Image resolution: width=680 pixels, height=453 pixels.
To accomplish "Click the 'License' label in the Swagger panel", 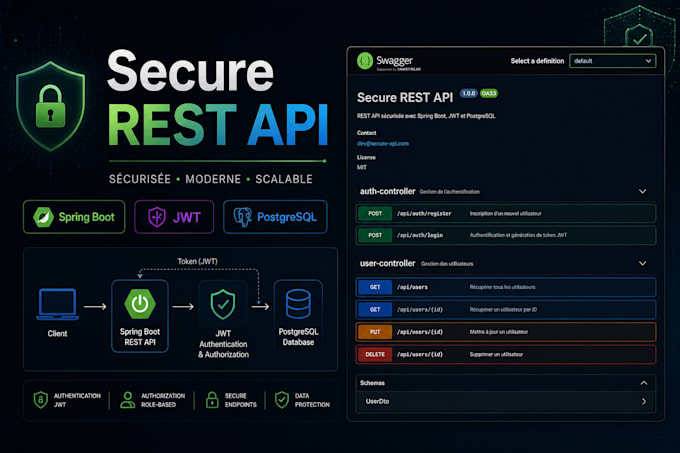I will pyautogui.click(x=366, y=157).
